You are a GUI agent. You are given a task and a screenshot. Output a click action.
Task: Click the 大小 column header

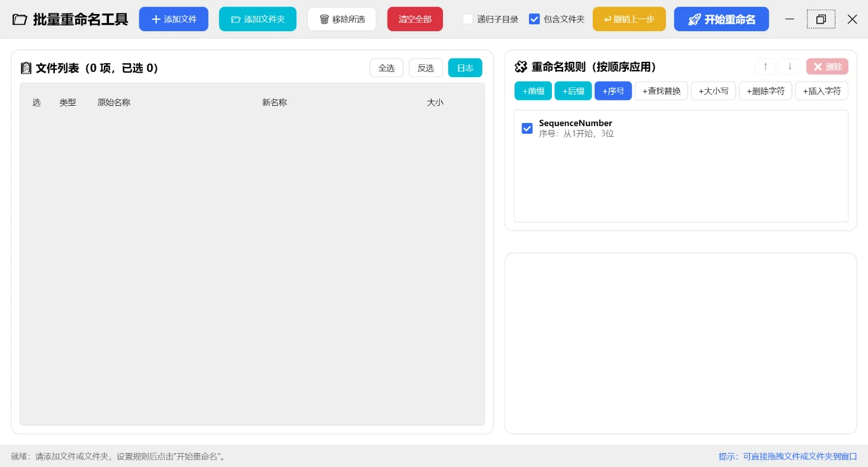pos(435,103)
